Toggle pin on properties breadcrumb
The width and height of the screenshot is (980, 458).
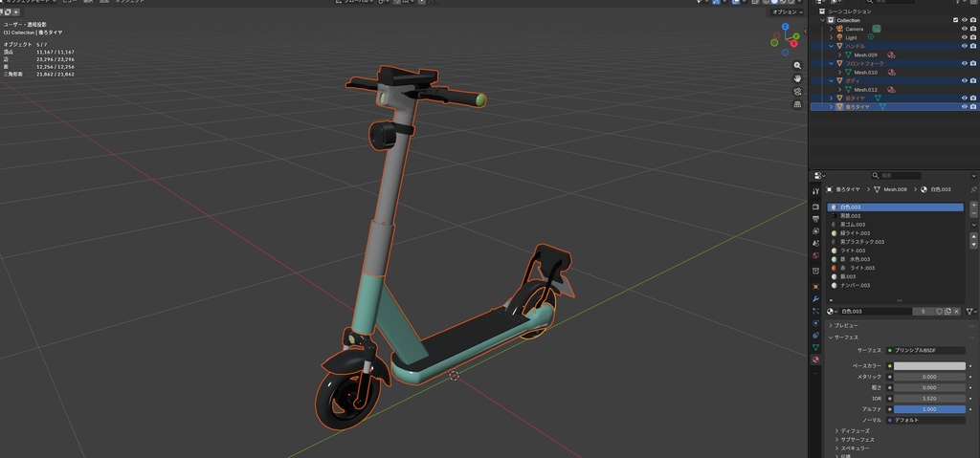coord(973,189)
